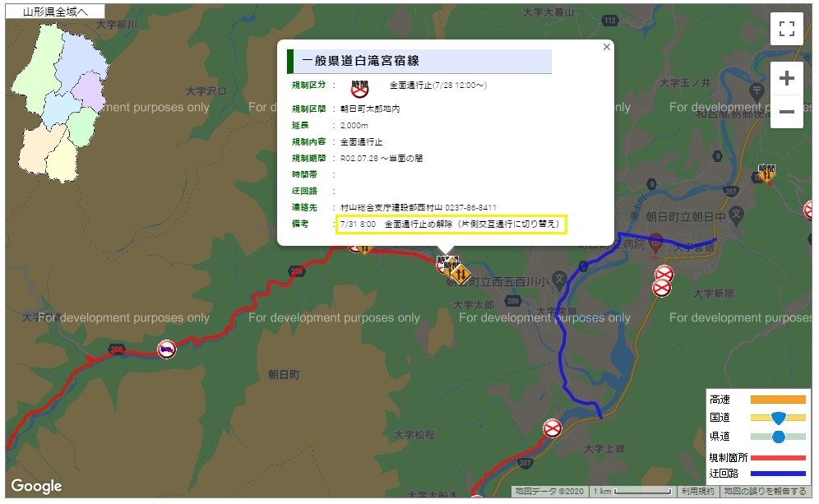Click the upper closure marker near 大字新宿
The image size is (819, 504).
point(664,274)
